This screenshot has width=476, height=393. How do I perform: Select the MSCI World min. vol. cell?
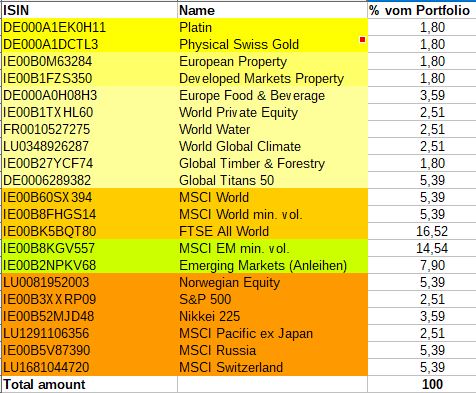click(x=272, y=214)
